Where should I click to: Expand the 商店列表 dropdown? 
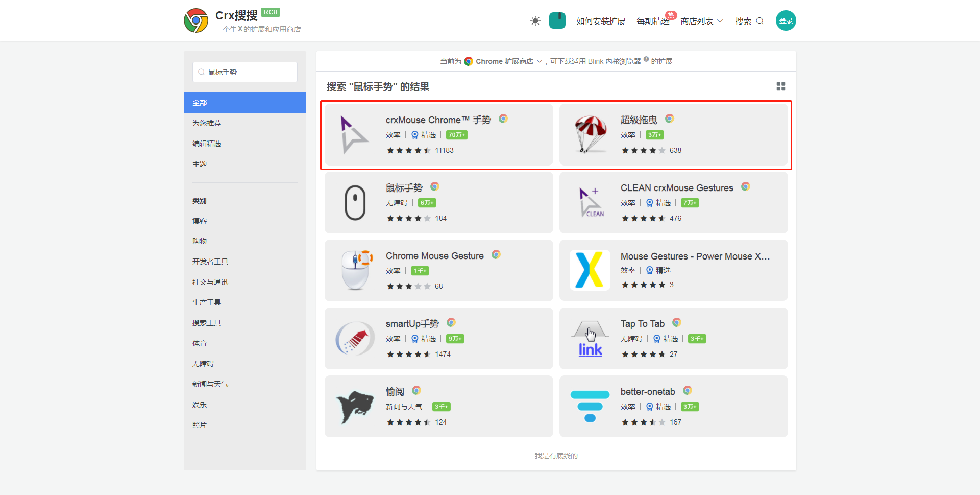[702, 21]
